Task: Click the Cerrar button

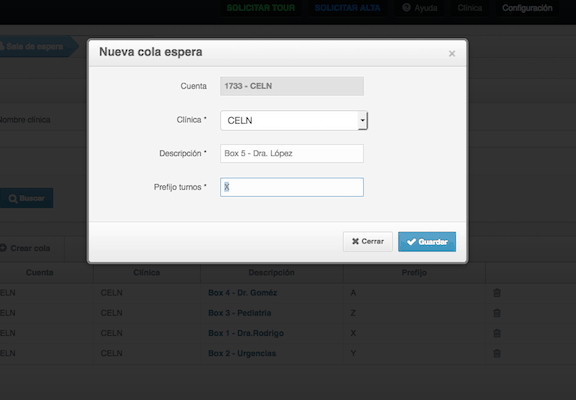Action: [x=368, y=242]
